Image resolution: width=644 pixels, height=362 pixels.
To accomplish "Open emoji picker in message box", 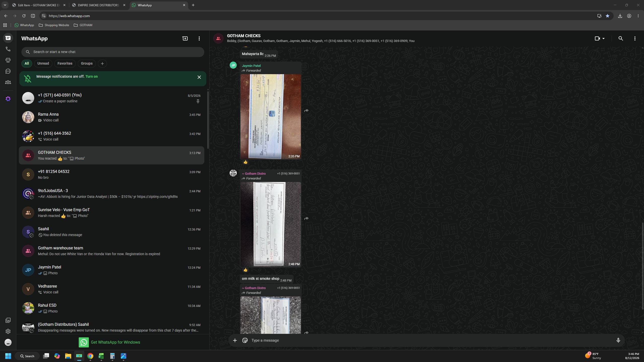I will click(x=245, y=340).
